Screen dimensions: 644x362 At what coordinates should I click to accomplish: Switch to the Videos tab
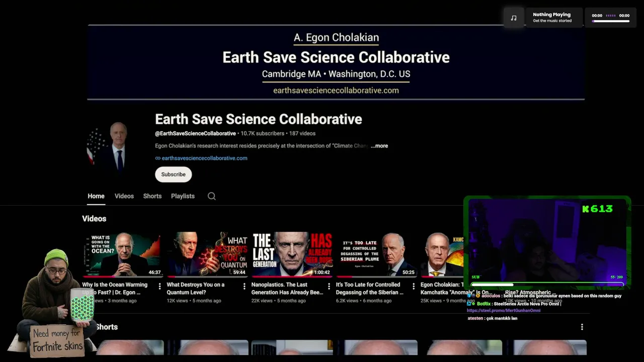tap(124, 196)
